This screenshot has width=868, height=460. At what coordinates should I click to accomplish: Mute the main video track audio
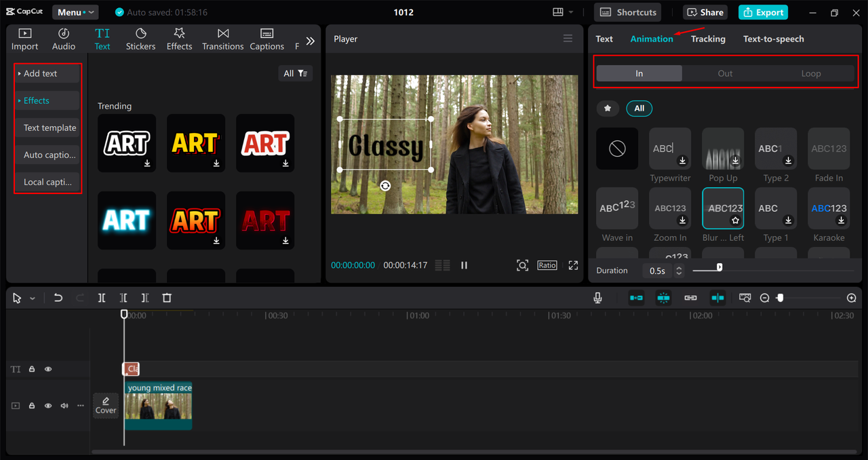tap(64, 406)
